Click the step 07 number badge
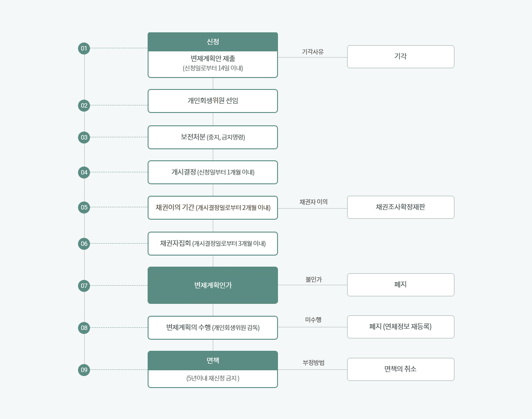The width and height of the screenshot is (532, 419). point(84,286)
